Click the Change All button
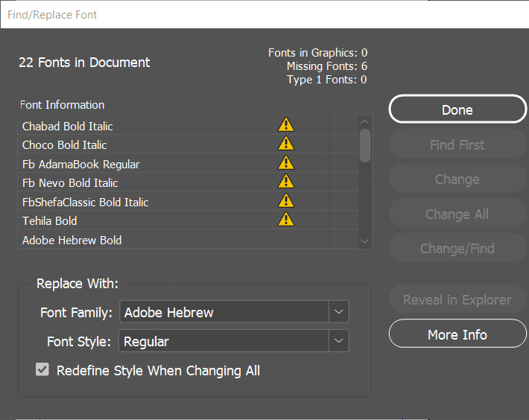Image resolution: width=529 pixels, height=420 pixels. coord(457,214)
